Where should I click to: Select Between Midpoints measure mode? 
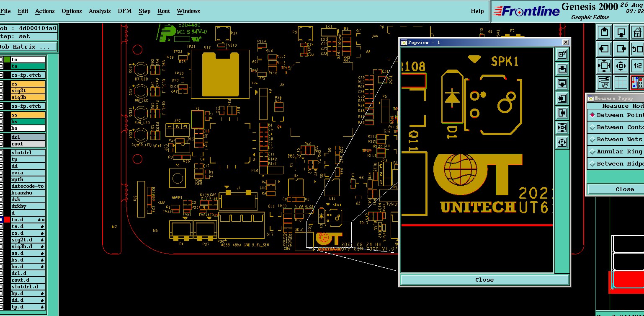(x=616, y=163)
